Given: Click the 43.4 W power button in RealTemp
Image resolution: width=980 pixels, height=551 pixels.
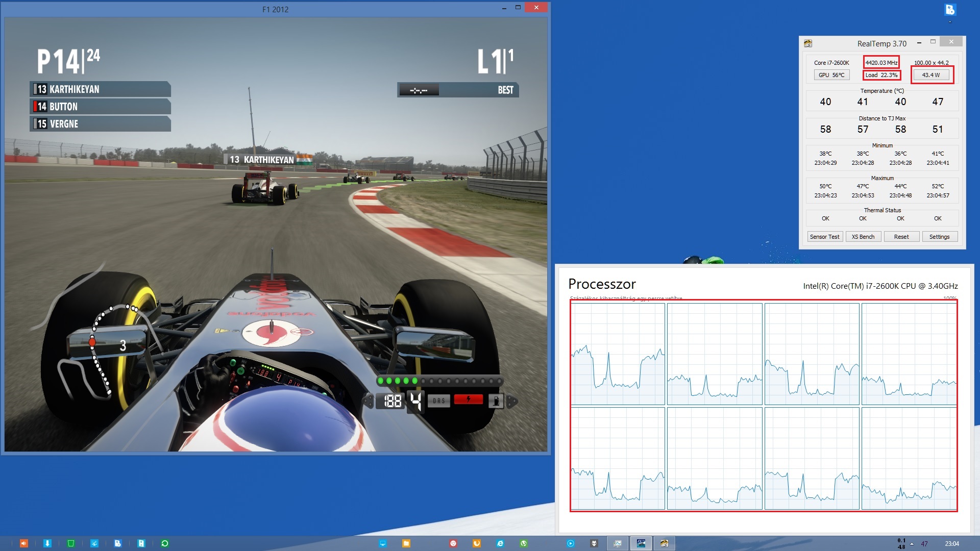Looking at the screenshot, I should pos(931,75).
